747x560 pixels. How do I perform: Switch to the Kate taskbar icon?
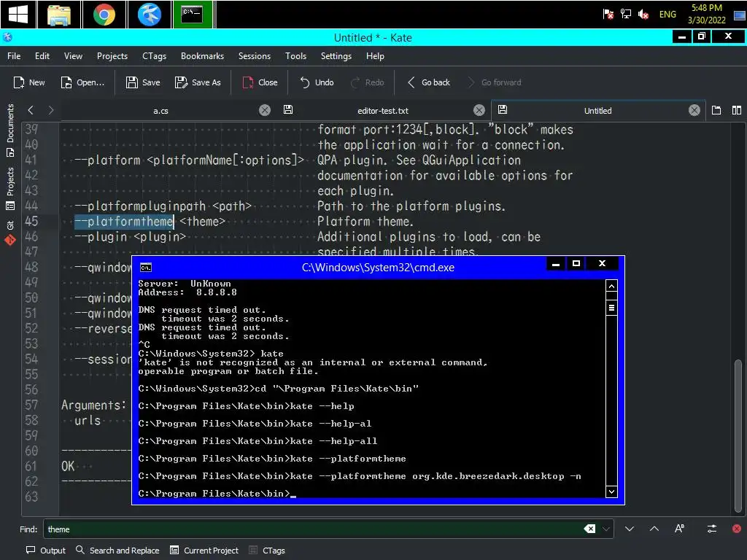click(x=149, y=15)
